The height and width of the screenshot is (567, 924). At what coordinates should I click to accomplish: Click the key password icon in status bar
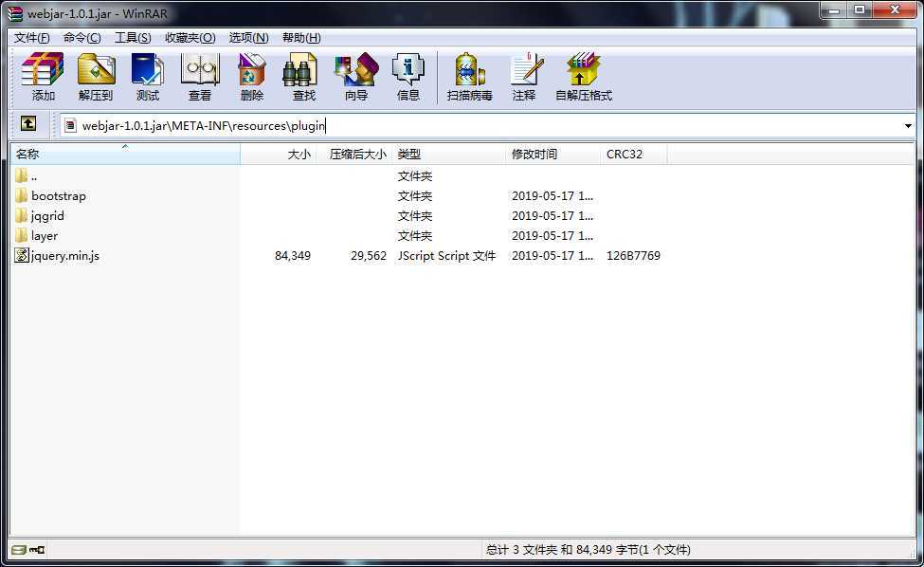click(x=37, y=550)
